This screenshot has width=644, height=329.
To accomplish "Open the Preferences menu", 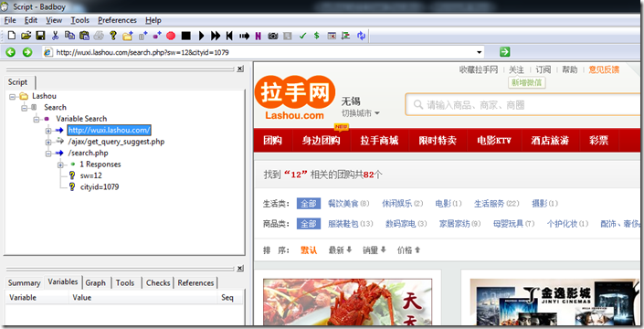I will [x=117, y=20].
